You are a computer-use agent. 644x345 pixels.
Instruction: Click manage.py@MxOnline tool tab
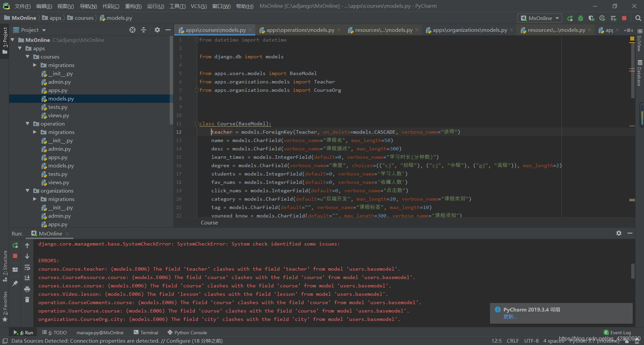coord(100,333)
